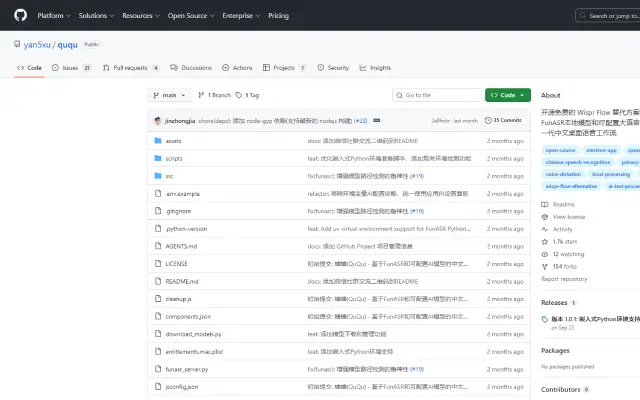
Task: Open the components.json file
Action: click(x=188, y=316)
